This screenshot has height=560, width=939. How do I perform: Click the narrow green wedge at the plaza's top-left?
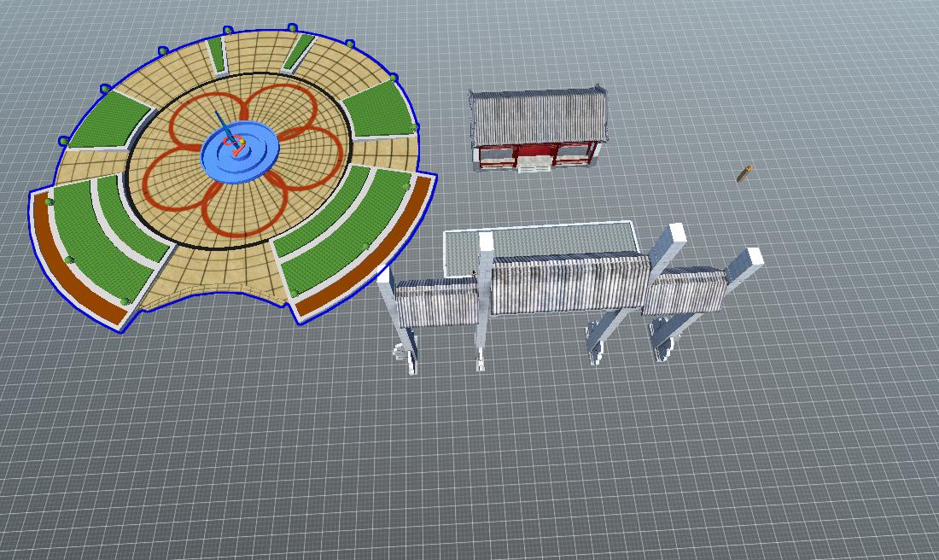(x=216, y=55)
